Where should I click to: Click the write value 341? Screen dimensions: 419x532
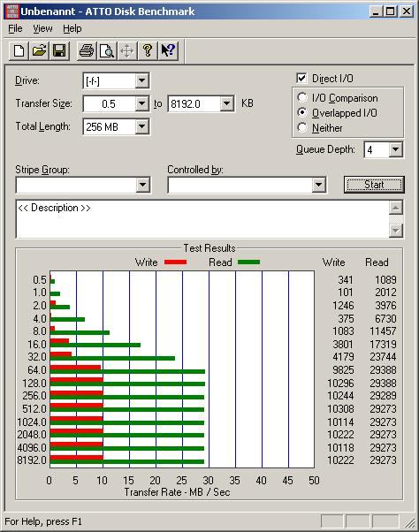[346, 280]
